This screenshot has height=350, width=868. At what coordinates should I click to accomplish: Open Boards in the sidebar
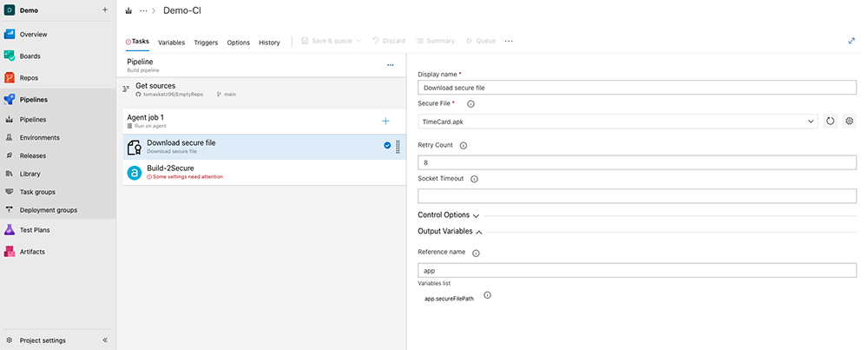tap(30, 56)
